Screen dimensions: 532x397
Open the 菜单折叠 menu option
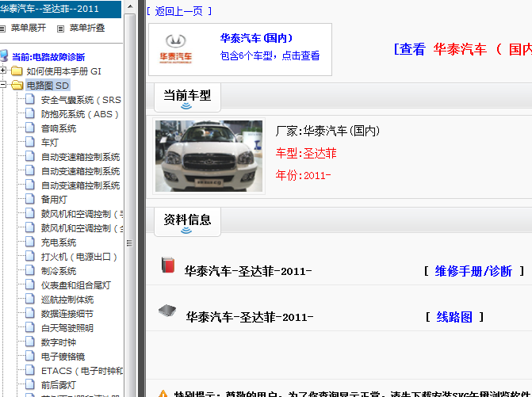(87, 28)
